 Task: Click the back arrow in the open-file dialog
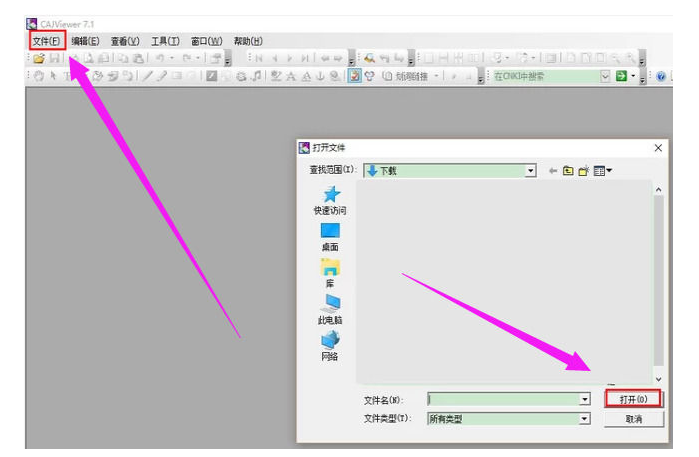pos(553,171)
